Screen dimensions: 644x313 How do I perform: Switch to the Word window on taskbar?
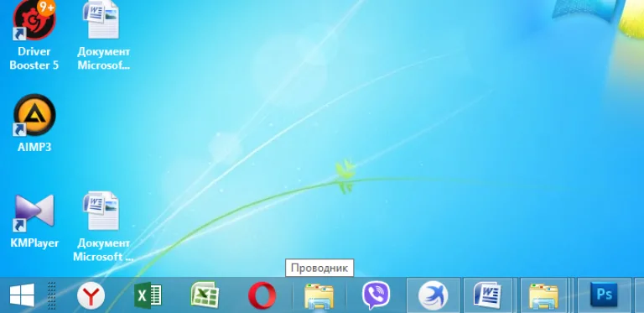click(487, 295)
